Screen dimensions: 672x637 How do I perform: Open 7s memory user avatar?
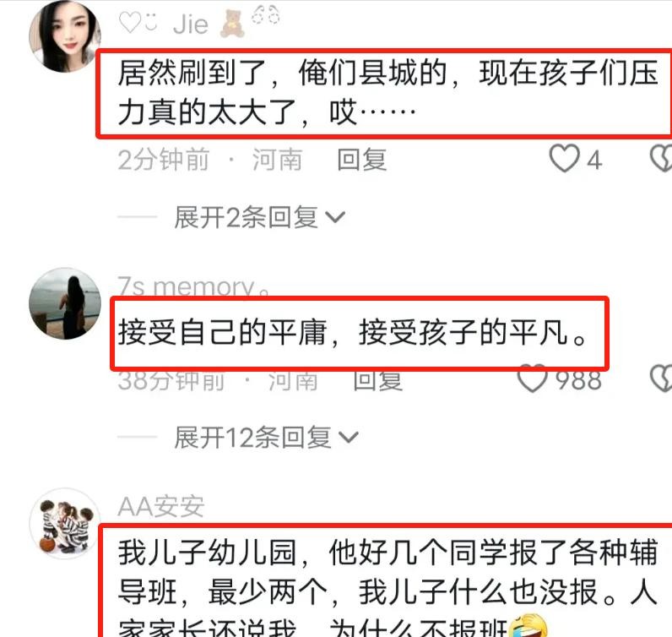[65, 303]
